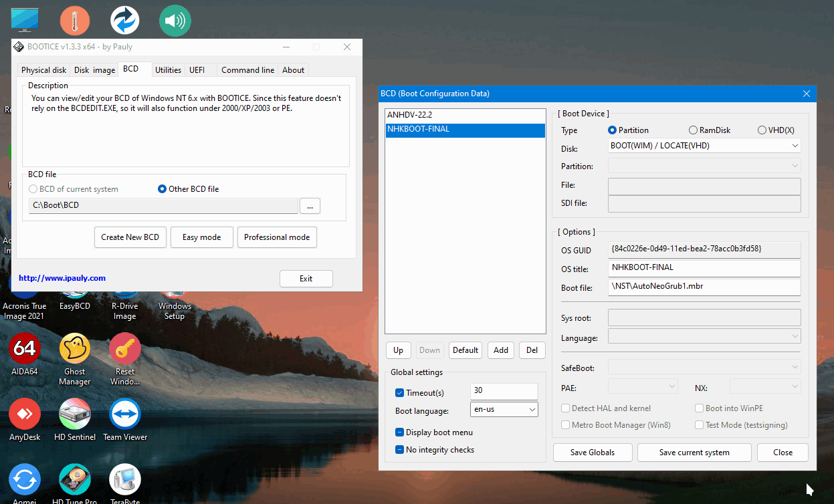Click the Save Globals button
This screenshot has height=504, width=834.
pyautogui.click(x=593, y=453)
